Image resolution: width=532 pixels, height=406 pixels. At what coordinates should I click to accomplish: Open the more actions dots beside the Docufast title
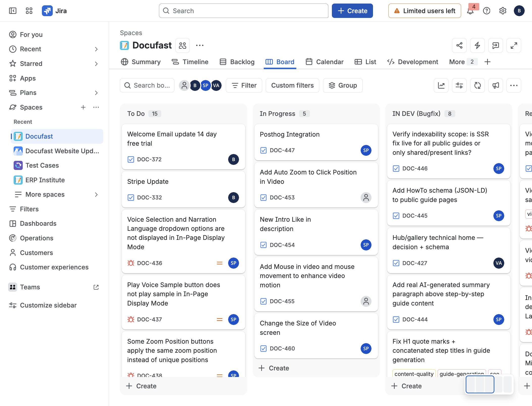(200, 45)
